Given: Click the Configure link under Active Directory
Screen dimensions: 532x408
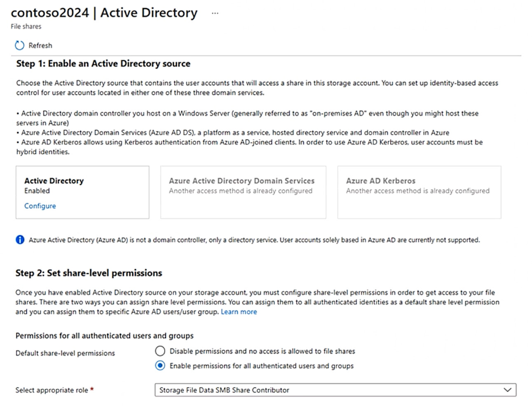Looking at the screenshot, I should pos(40,206).
